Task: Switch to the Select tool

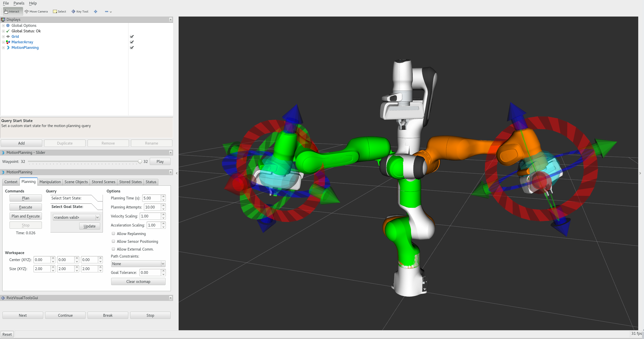Action: tap(59, 11)
